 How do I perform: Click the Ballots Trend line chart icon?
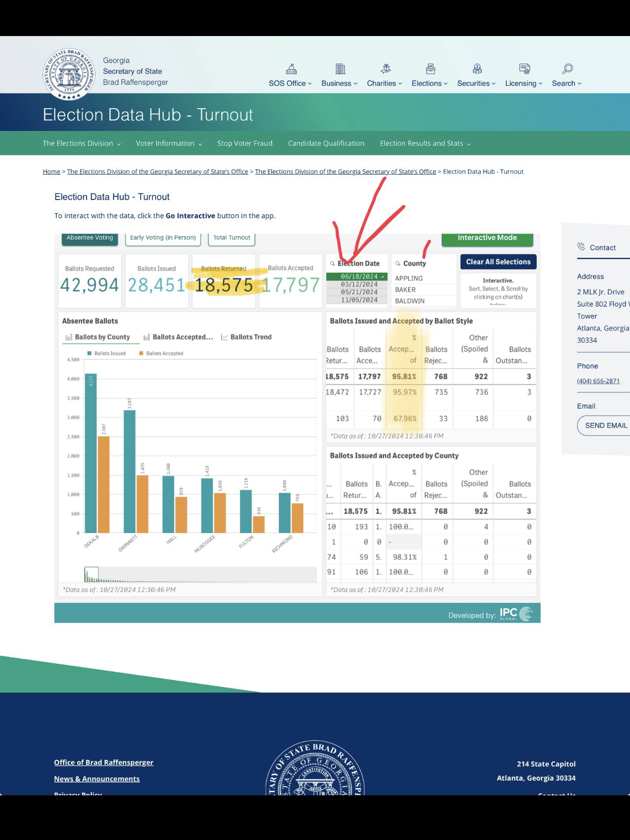tap(224, 337)
